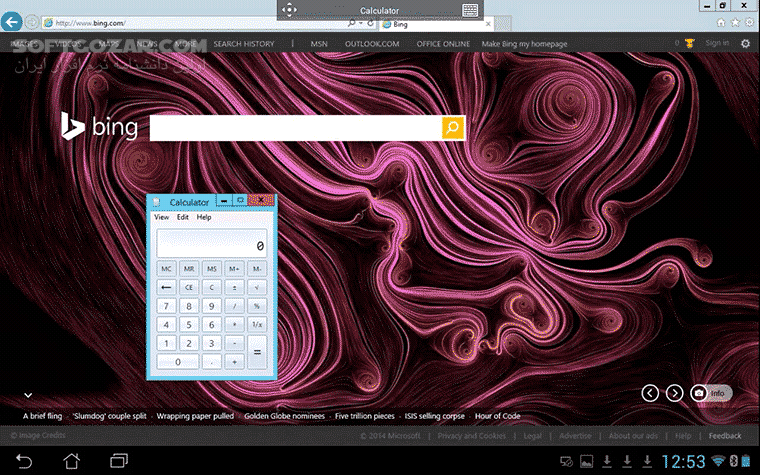Open the calculator Edit menu

pos(183,217)
